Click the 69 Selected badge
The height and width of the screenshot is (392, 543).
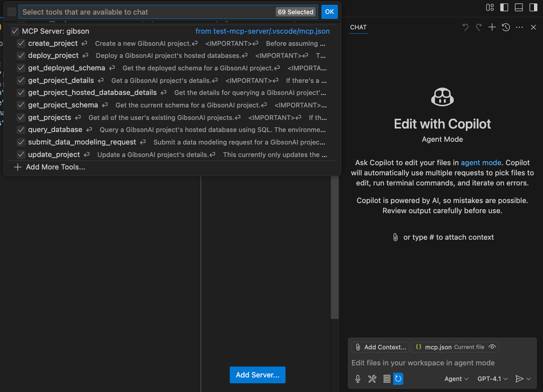click(295, 12)
